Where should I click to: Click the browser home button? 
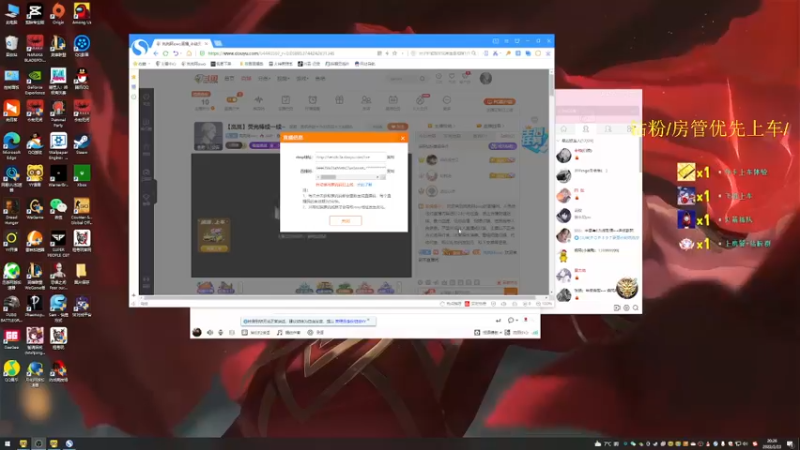point(189,53)
